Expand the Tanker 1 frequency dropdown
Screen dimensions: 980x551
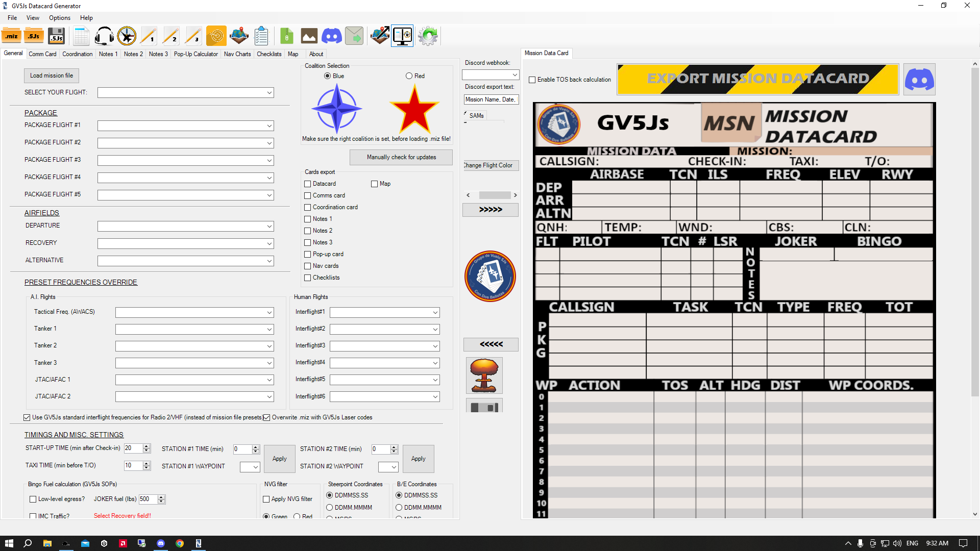194,329
